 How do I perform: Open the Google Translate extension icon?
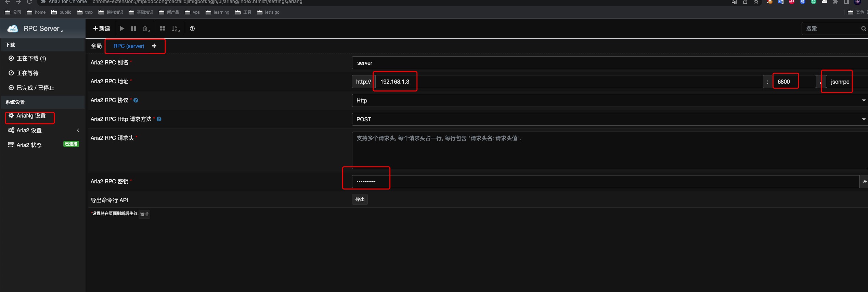781,2
